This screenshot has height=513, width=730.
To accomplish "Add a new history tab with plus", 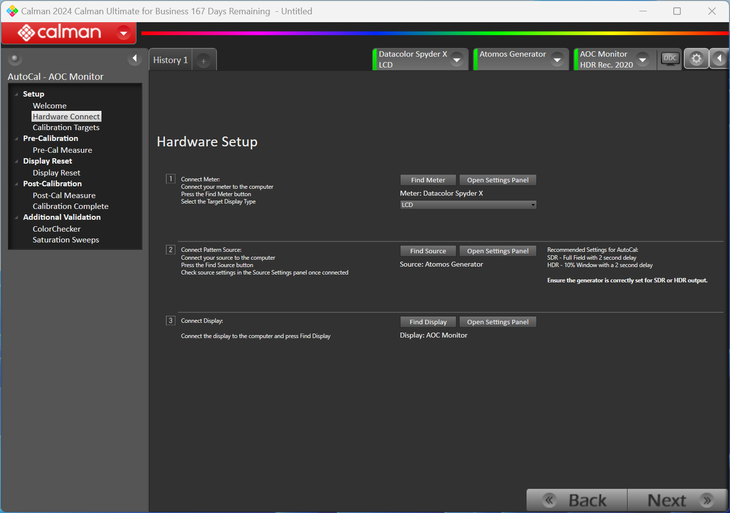I will [x=203, y=61].
